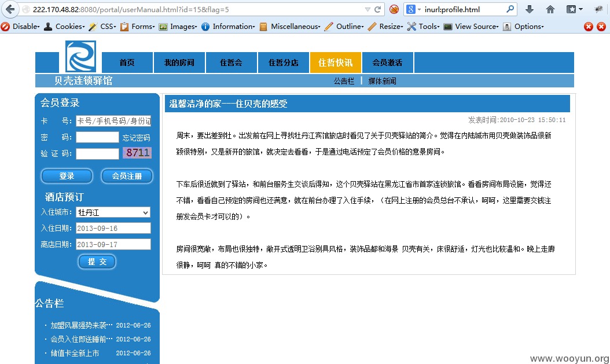Open the Resize dropdown
This screenshot has width=610, height=364.
point(391,27)
